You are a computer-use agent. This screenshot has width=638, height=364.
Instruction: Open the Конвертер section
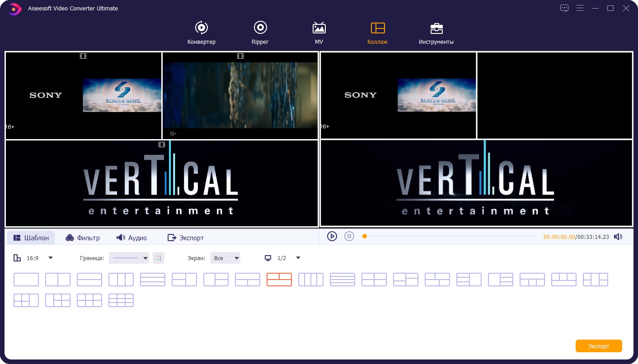pos(201,33)
